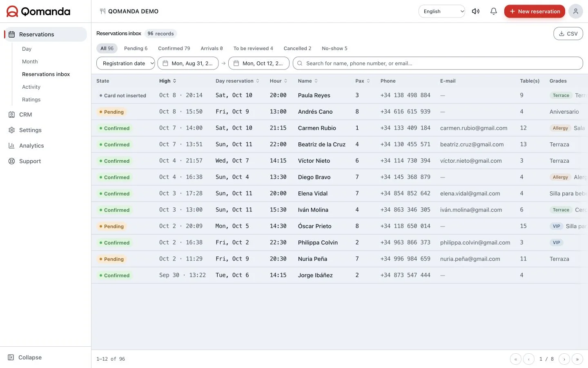Go to next page arrow
This screenshot has height=368, width=588.
(564, 359)
